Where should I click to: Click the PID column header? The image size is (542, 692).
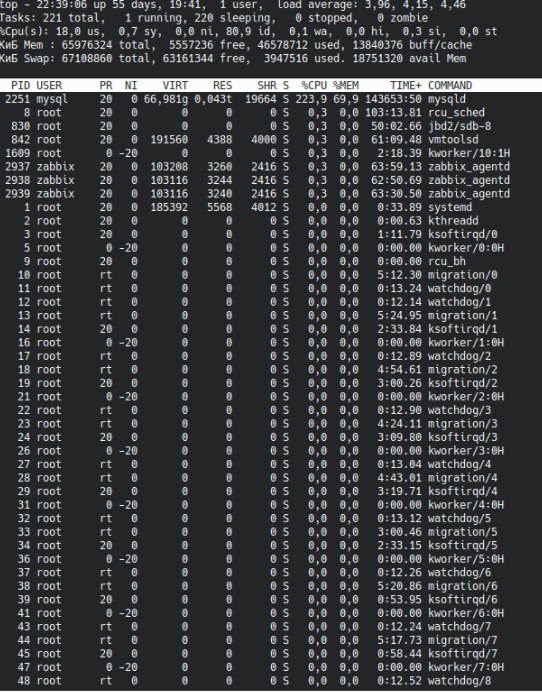(x=21, y=85)
